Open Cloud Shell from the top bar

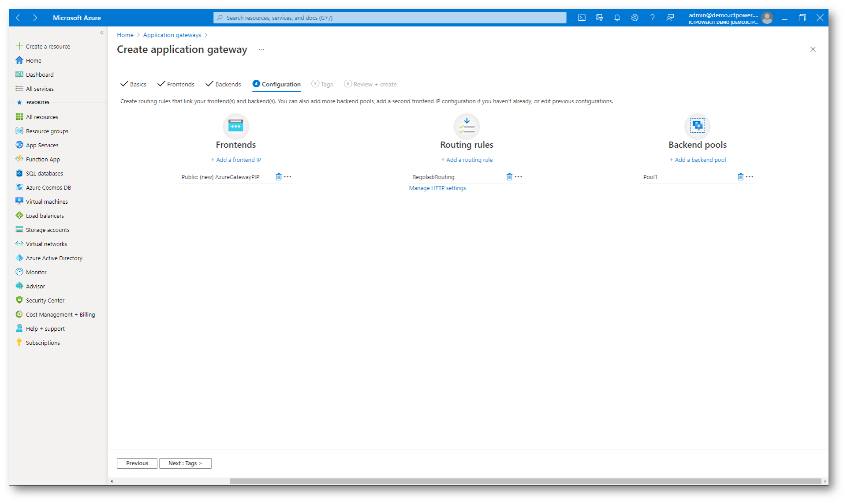[582, 18]
